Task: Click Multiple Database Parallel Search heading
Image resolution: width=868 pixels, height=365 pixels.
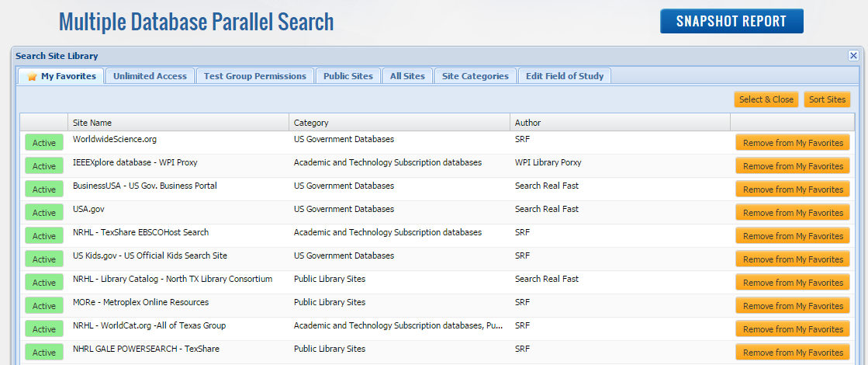Action: point(196,22)
